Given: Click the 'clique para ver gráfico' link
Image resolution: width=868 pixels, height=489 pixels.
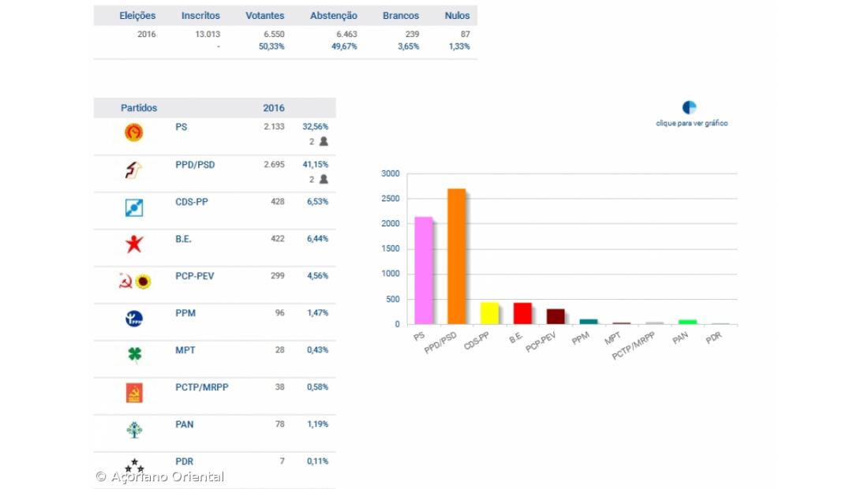Looking at the screenshot, I should 691,124.
